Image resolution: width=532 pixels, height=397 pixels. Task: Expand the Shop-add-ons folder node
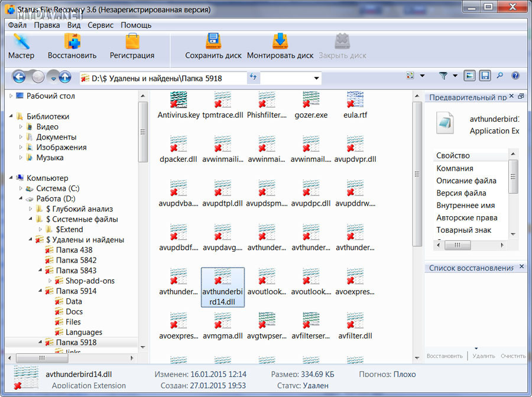click(x=50, y=281)
